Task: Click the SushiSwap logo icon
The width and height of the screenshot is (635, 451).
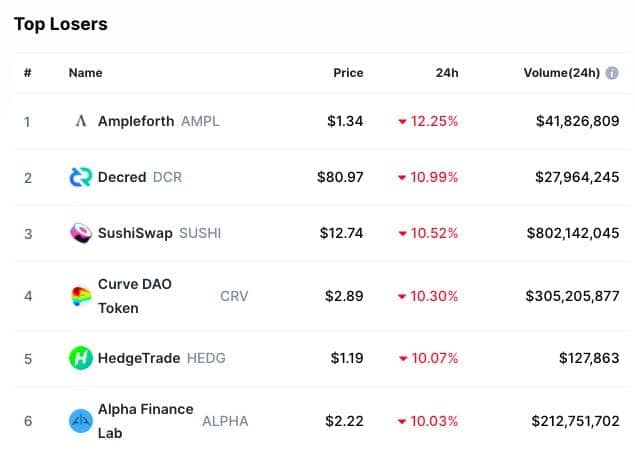Action: click(81, 233)
